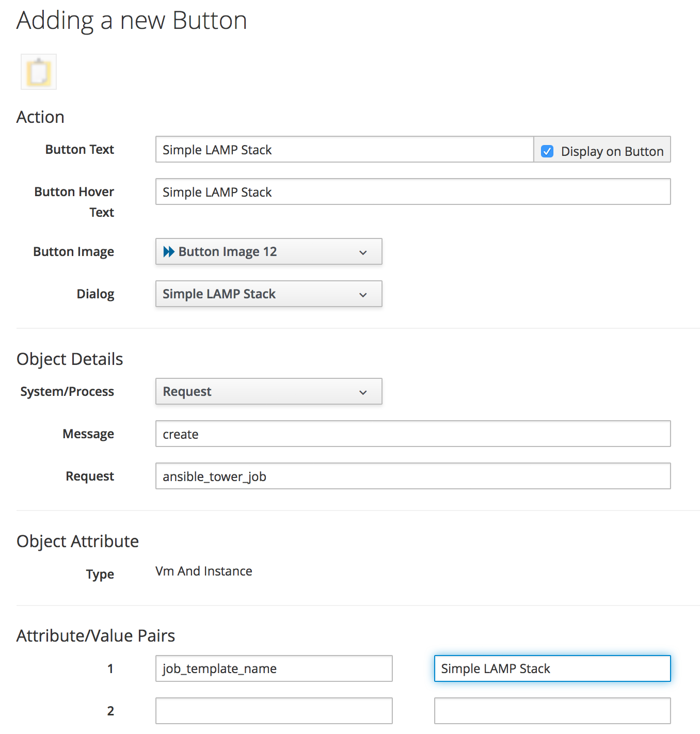Click the double-arrow Button Image 12 icon

pyautogui.click(x=169, y=252)
